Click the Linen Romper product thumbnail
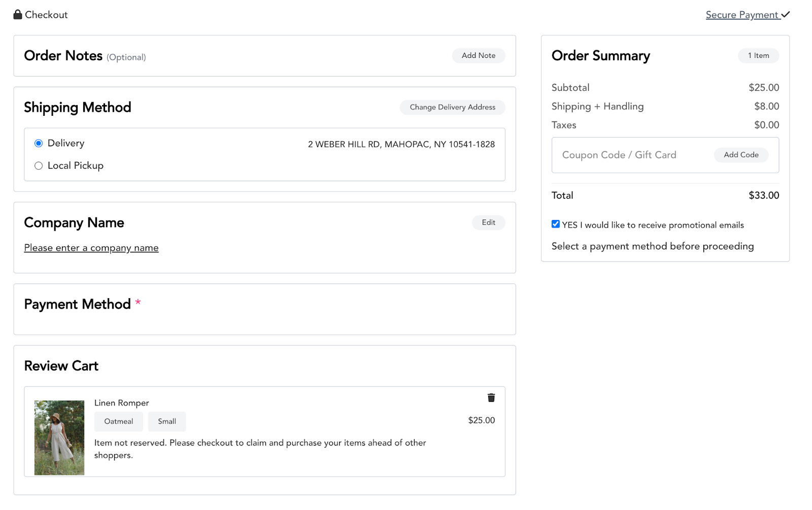 [x=59, y=438]
